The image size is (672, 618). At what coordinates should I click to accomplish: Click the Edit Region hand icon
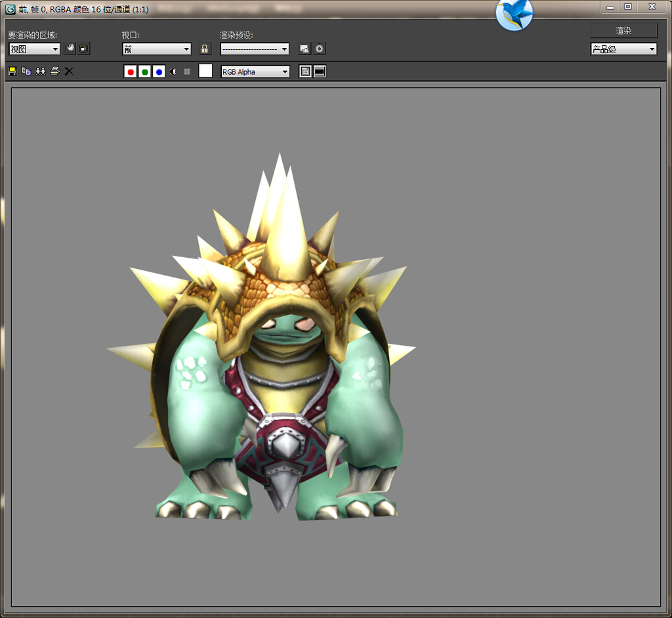pyautogui.click(x=70, y=49)
